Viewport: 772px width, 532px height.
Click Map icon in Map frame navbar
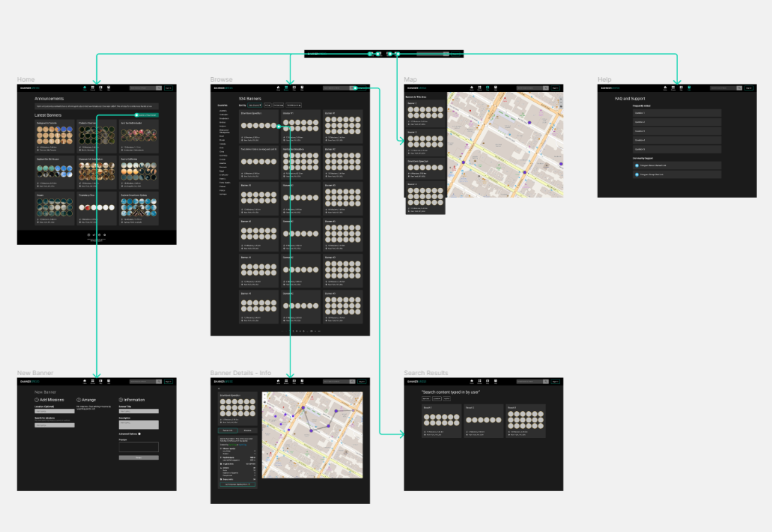488,88
